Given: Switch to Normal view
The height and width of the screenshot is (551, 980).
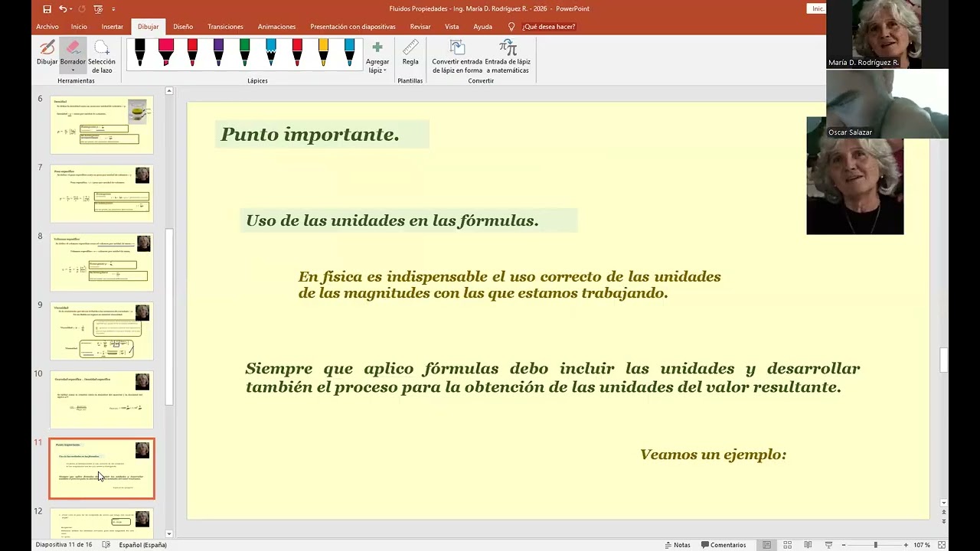Looking at the screenshot, I should [767, 545].
